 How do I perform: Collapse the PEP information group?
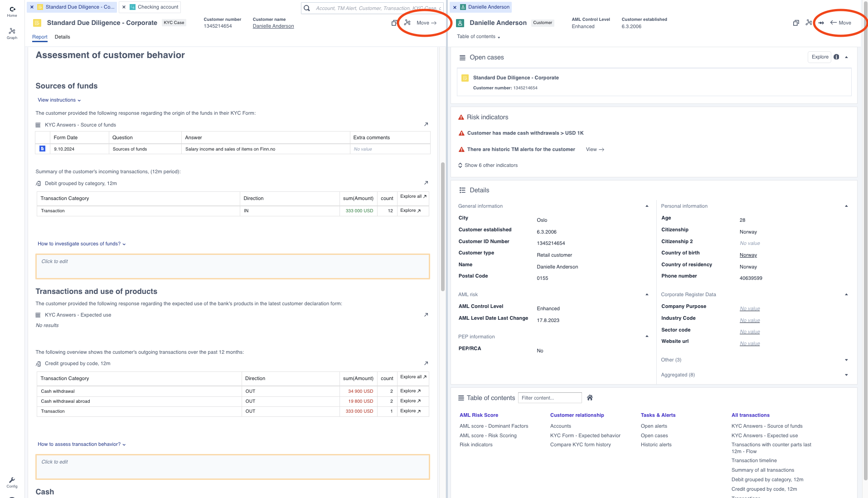647,337
